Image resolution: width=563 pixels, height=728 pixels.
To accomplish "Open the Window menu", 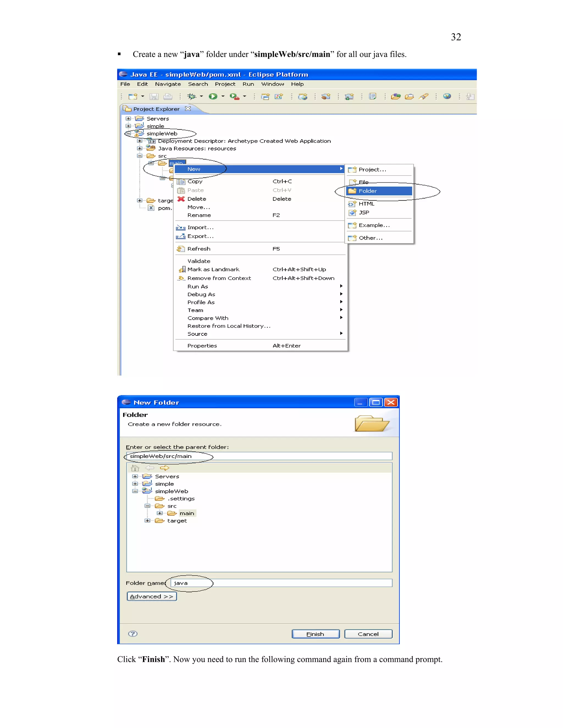I will click(272, 84).
